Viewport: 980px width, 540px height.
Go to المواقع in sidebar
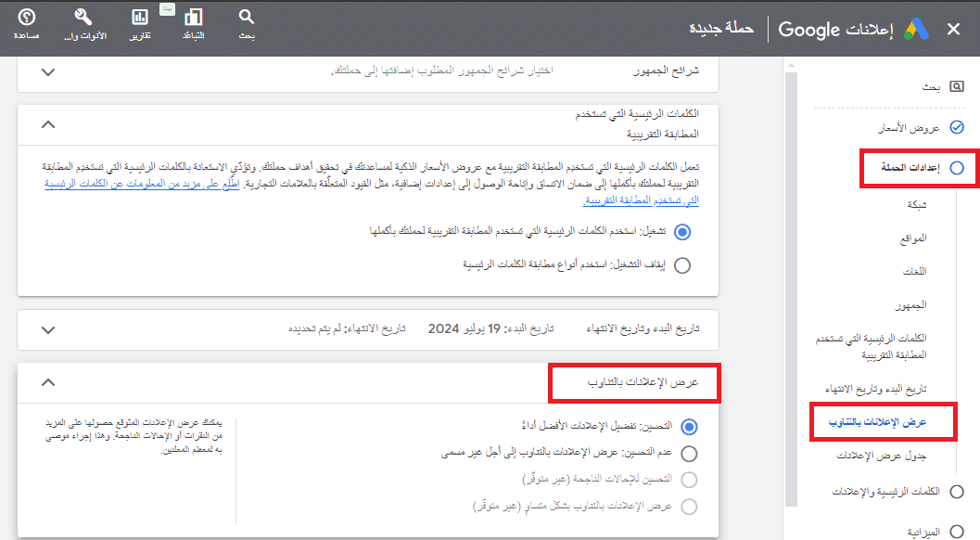pyautogui.click(x=913, y=238)
